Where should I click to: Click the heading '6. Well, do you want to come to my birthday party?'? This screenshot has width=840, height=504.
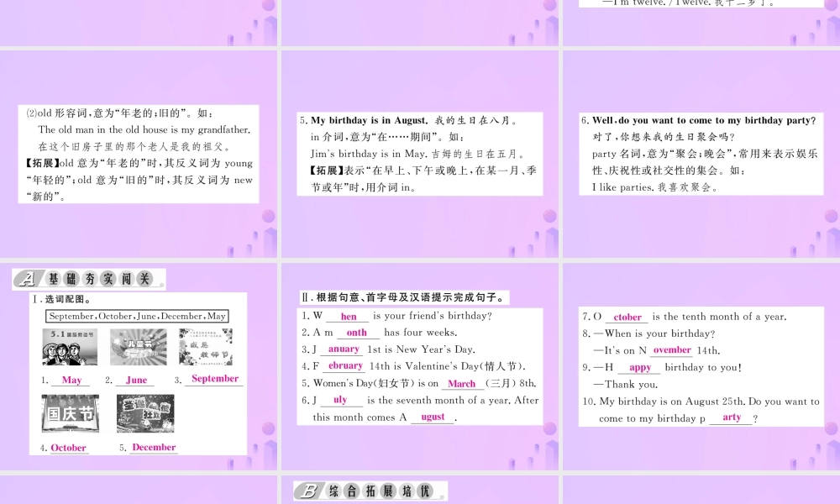699,120
